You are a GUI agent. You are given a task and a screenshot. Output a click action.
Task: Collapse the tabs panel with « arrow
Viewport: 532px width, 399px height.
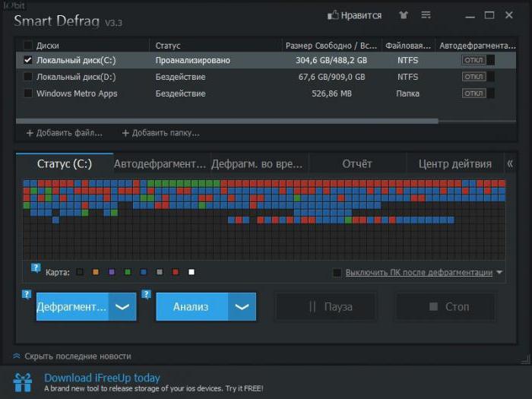(x=510, y=164)
